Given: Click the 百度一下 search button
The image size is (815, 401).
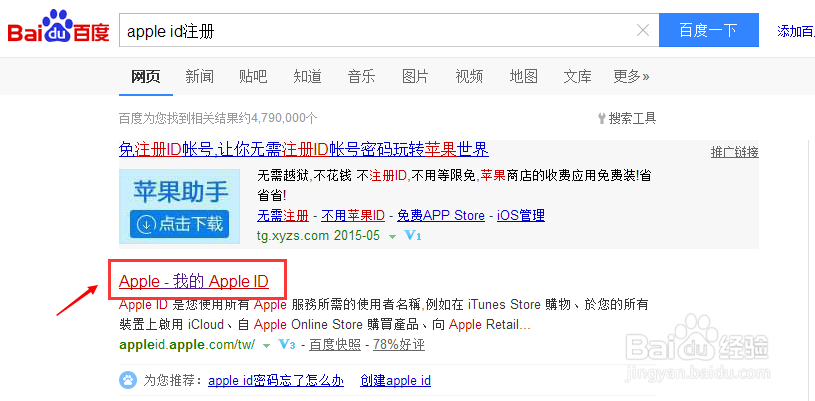Looking at the screenshot, I should 708,31.
